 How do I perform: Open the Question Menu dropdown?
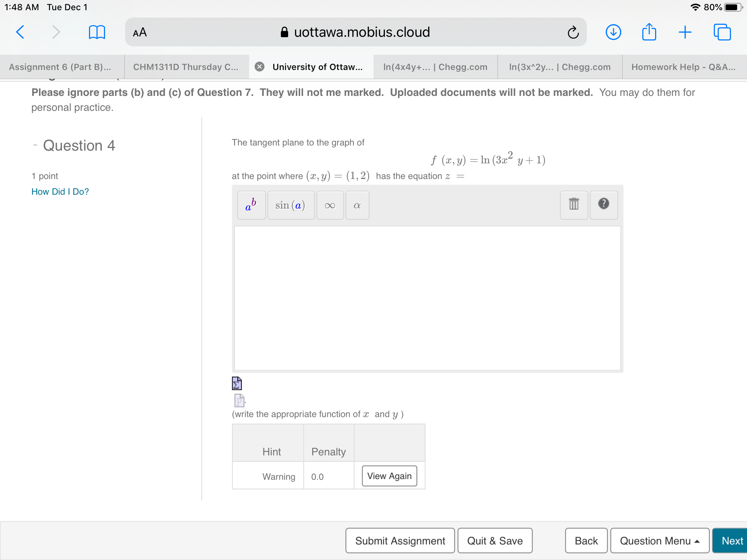click(x=660, y=541)
